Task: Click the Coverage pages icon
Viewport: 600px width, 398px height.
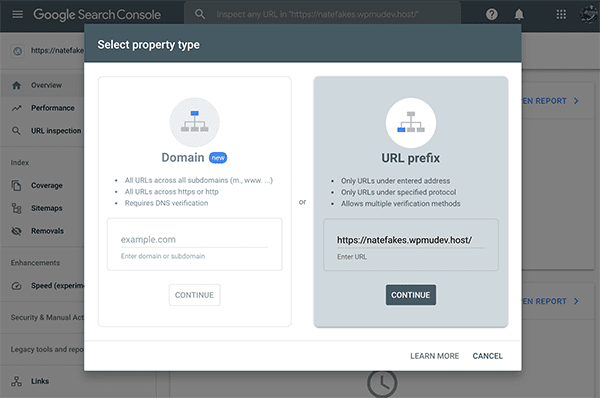Action: coord(16,185)
